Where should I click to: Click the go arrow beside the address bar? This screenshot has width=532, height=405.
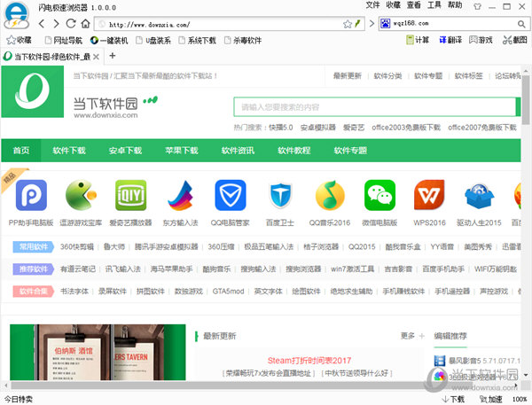coord(372,23)
